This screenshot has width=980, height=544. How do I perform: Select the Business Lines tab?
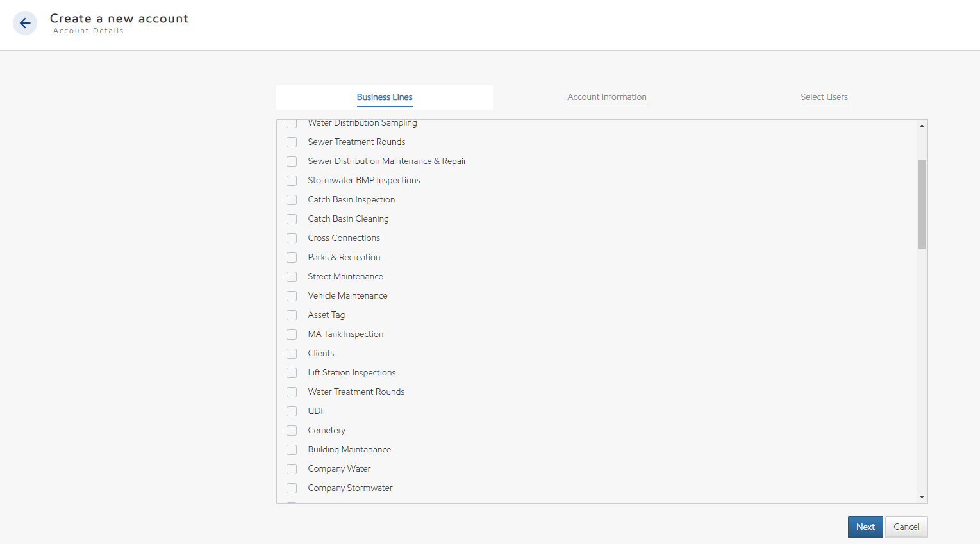pos(385,97)
